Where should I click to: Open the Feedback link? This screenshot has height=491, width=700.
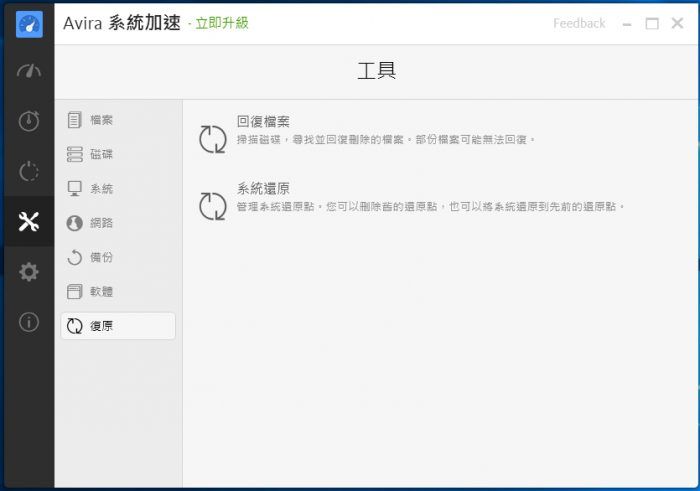click(x=579, y=23)
